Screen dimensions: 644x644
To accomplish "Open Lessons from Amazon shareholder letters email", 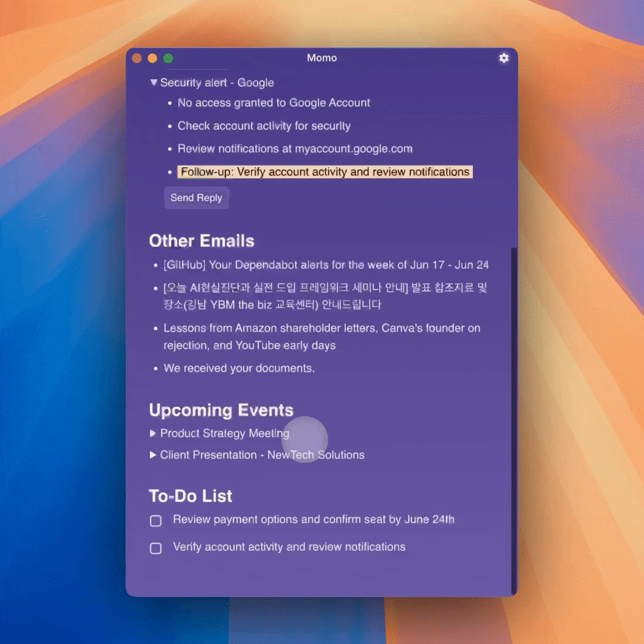I will pyautogui.click(x=322, y=337).
